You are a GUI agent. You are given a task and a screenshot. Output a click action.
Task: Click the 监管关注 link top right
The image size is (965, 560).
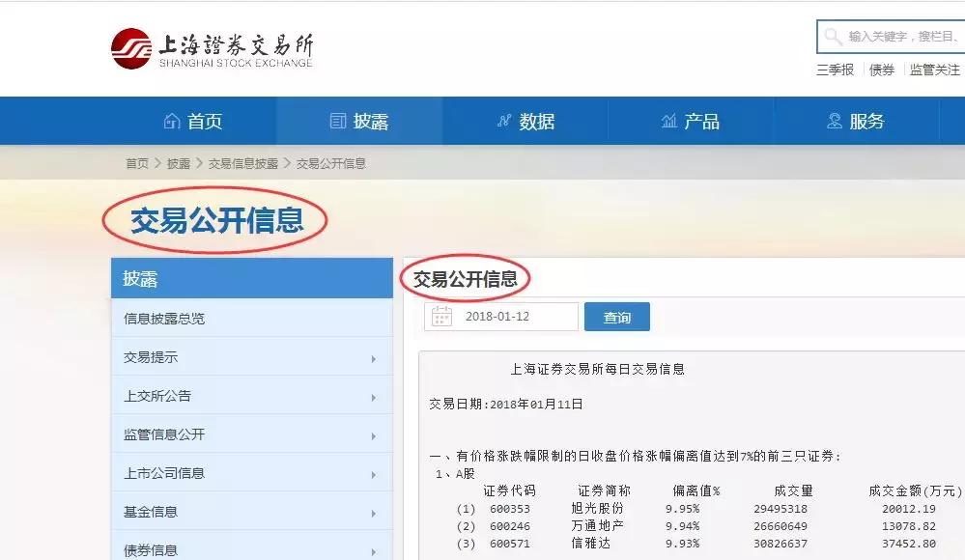(x=932, y=70)
